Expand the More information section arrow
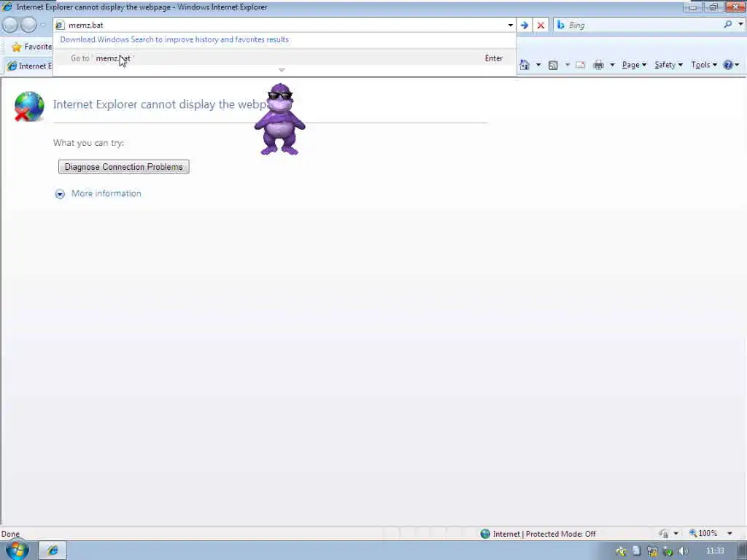747x560 pixels. 60,194
